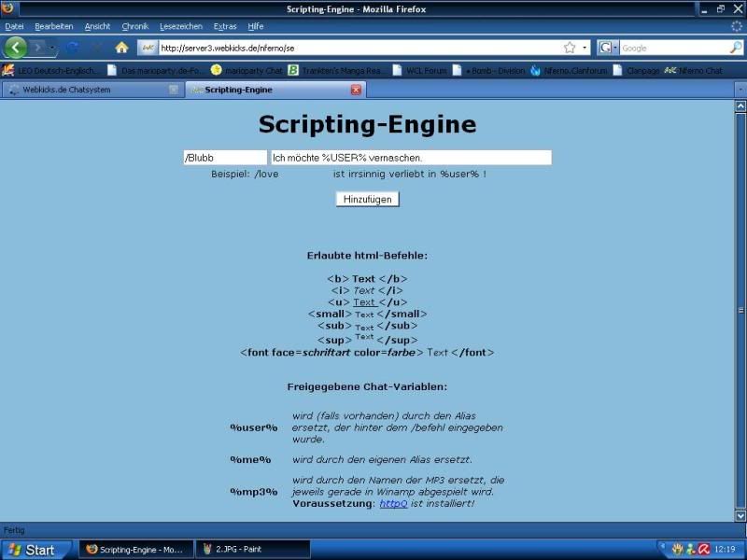Open the Extras menu
Image resolution: width=747 pixels, height=560 pixels.
click(x=225, y=26)
